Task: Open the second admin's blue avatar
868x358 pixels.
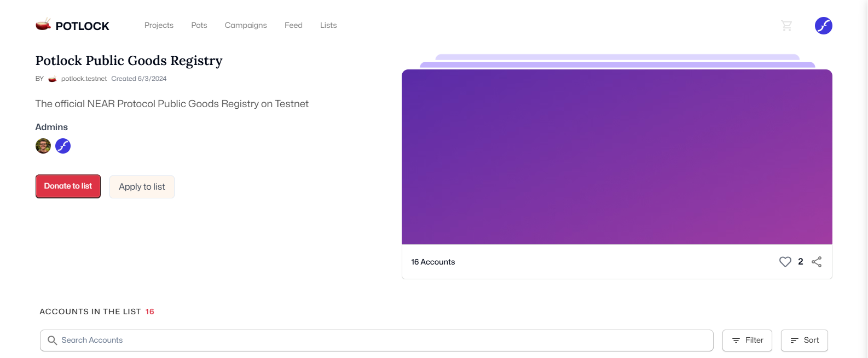Action: tap(63, 146)
